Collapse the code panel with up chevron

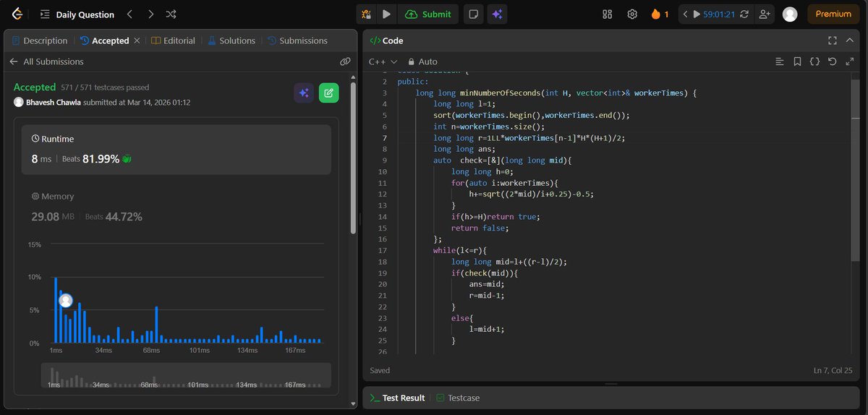point(851,40)
